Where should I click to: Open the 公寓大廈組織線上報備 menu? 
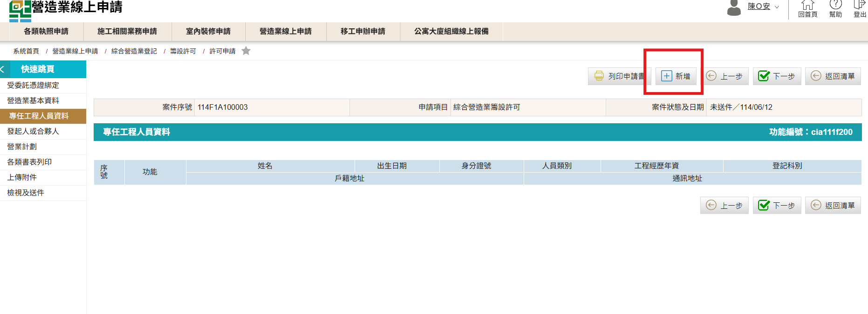[451, 32]
